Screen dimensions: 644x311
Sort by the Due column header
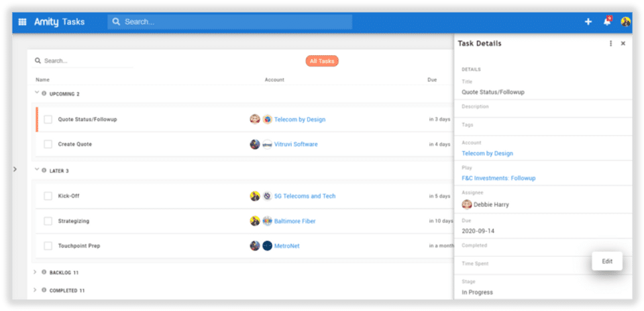tap(432, 80)
